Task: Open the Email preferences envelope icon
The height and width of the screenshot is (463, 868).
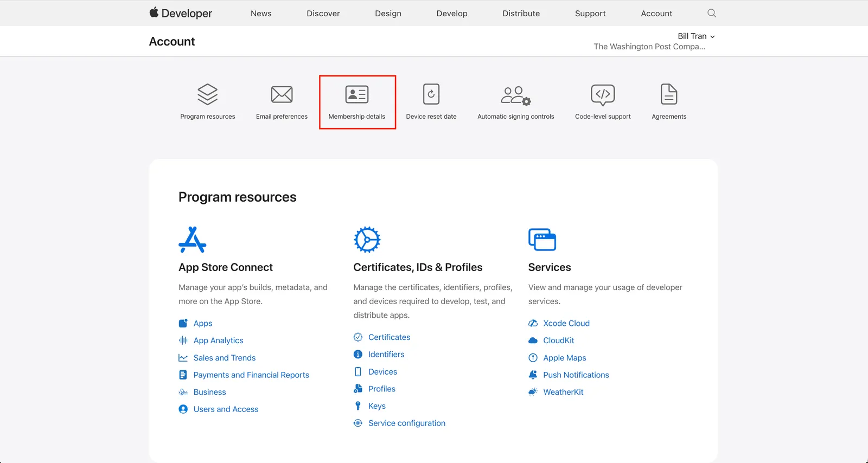Action: (282, 94)
